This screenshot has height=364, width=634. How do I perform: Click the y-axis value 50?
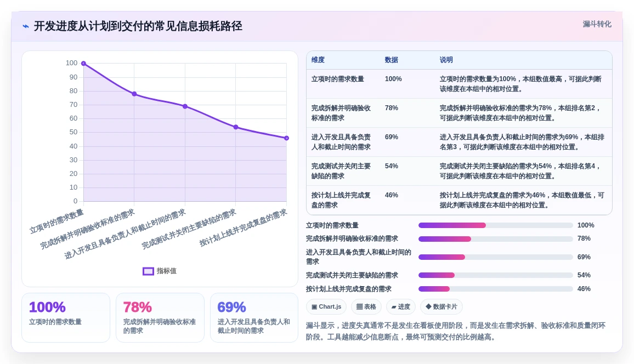point(73,132)
